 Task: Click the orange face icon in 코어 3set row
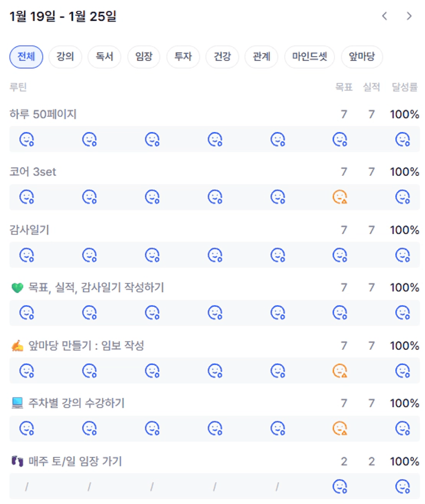click(340, 197)
